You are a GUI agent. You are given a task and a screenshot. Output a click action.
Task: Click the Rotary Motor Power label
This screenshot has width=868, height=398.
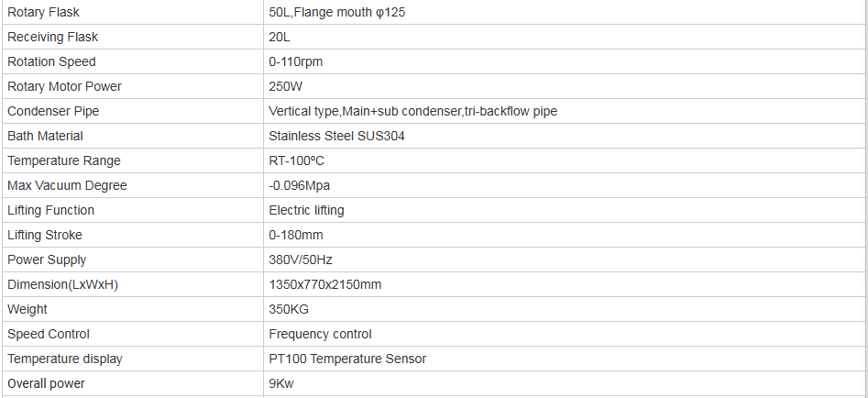[x=64, y=86]
